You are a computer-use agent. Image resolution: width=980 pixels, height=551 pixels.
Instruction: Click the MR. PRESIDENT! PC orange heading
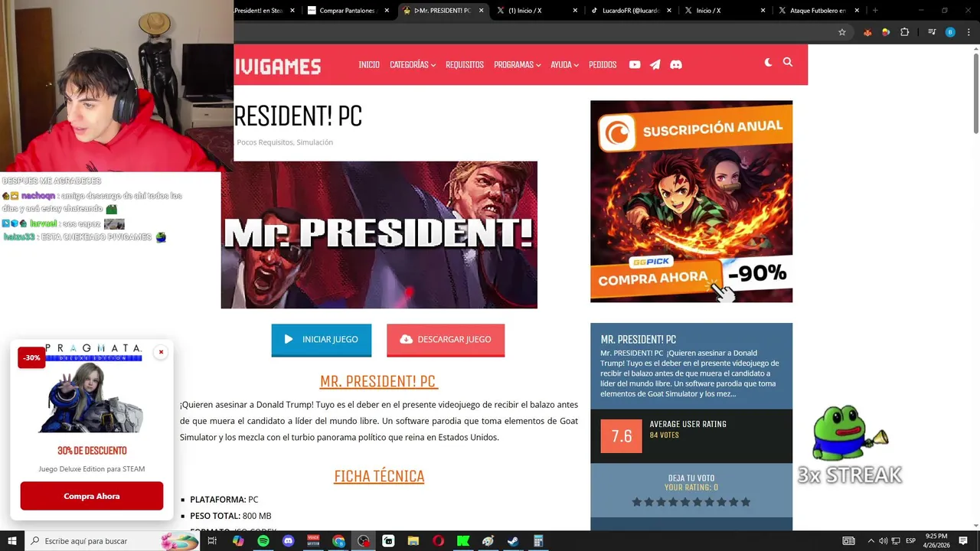(378, 381)
